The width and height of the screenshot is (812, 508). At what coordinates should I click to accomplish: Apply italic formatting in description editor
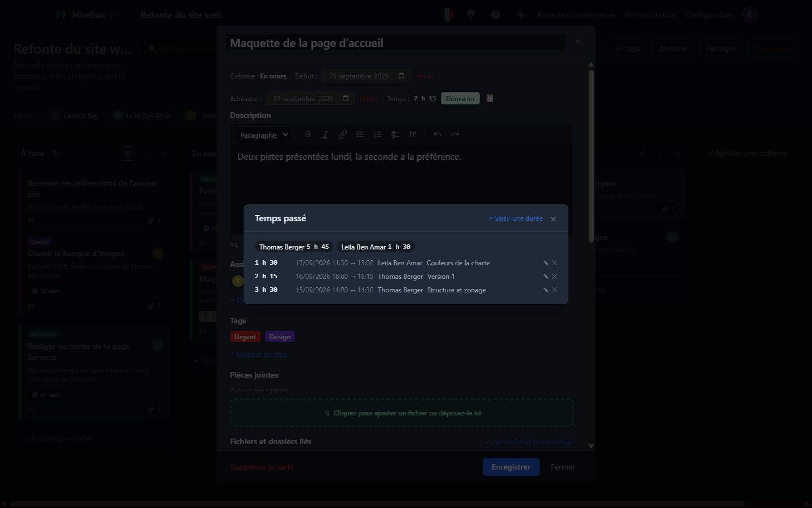click(x=325, y=134)
